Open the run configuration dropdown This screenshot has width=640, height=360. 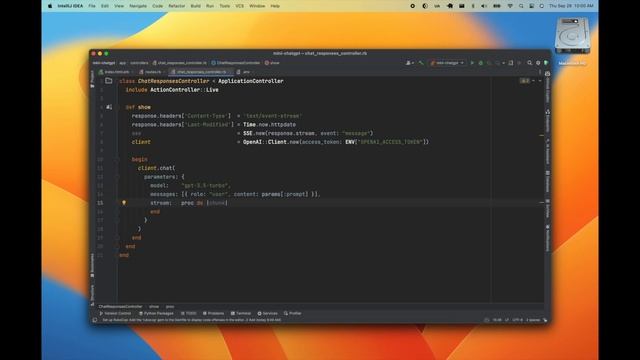447,63
